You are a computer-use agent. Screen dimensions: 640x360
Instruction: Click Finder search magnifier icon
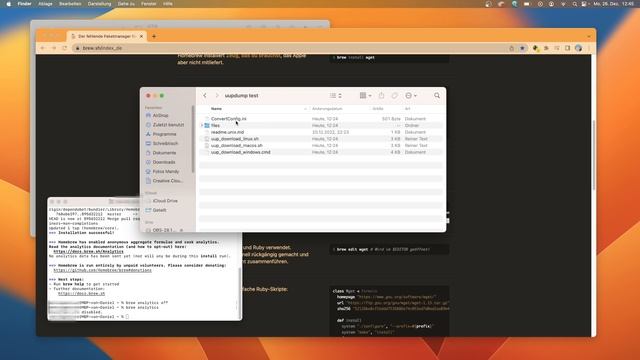(x=437, y=96)
